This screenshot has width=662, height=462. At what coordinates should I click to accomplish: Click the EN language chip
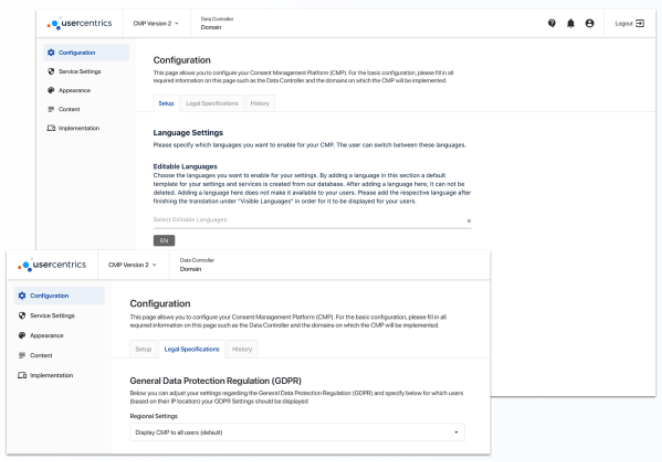click(164, 241)
